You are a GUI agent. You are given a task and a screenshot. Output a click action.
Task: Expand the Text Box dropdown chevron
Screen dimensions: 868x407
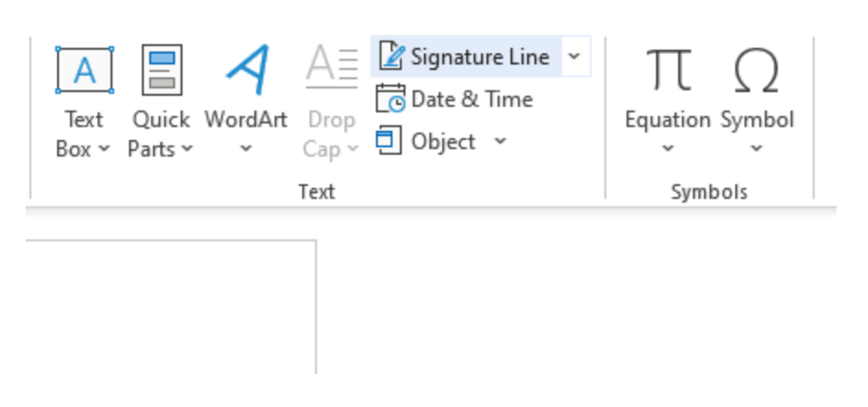[104, 149]
